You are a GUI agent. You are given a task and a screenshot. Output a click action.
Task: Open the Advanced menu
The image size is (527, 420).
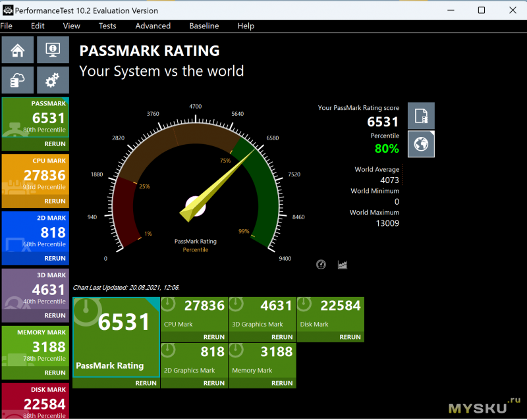153,26
